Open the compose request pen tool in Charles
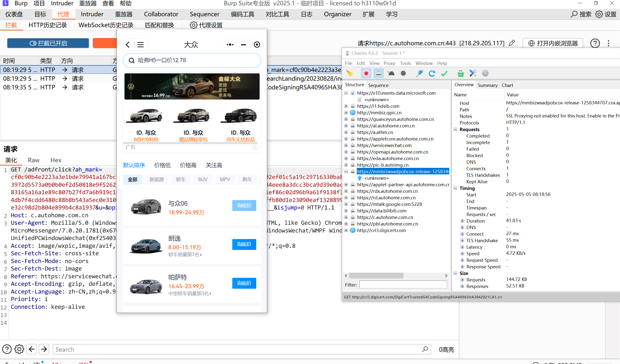Viewport: 620px width, 364px height. tap(419, 73)
